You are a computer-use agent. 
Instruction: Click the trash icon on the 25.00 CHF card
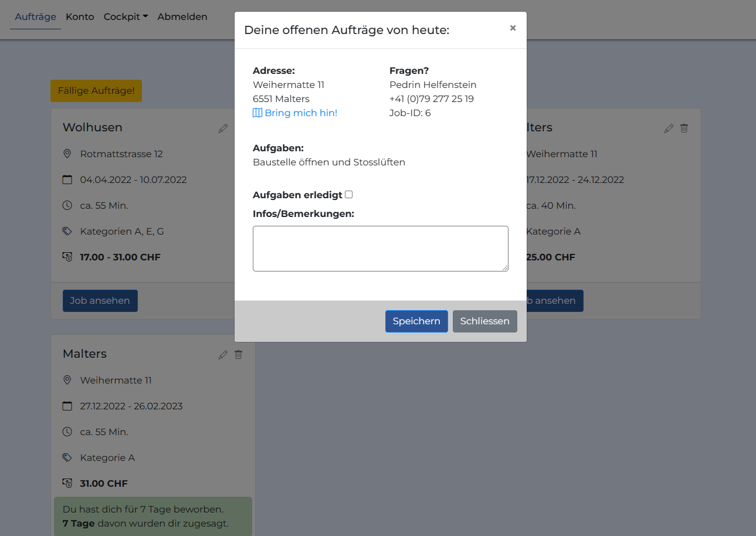[x=684, y=128]
